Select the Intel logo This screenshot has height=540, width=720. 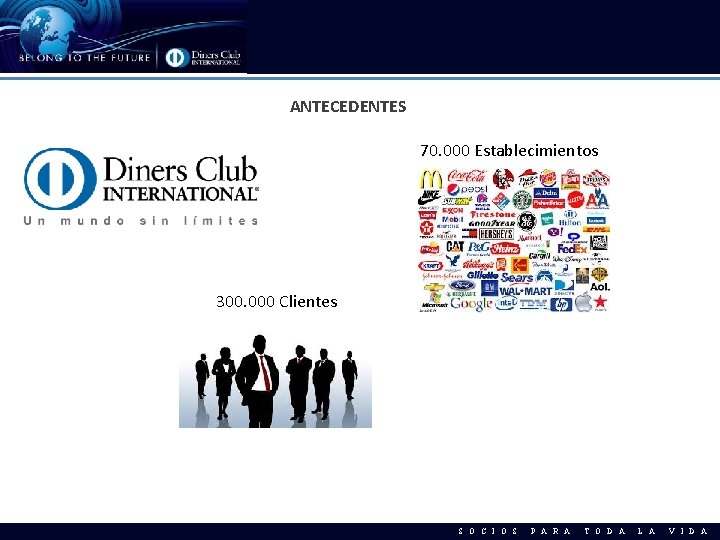(x=506, y=302)
